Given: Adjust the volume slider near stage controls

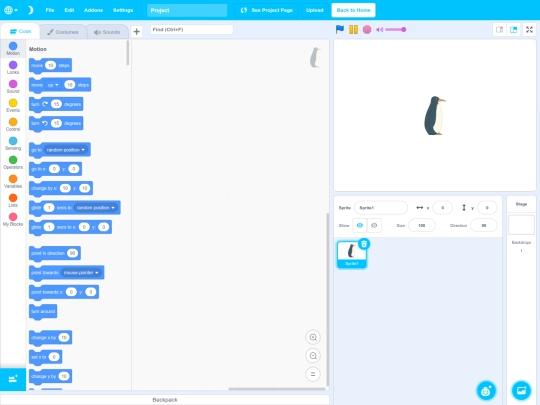Looking at the screenshot, I should (395, 30).
